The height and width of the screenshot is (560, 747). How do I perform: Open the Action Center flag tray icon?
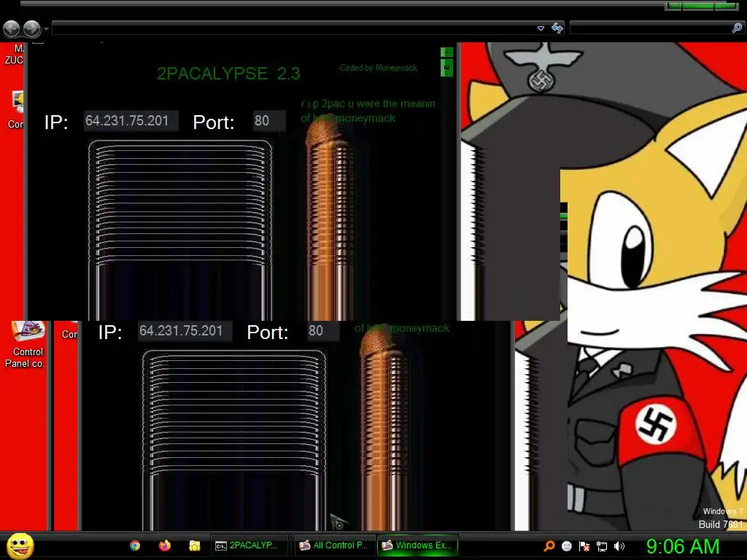(x=584, y=546)
